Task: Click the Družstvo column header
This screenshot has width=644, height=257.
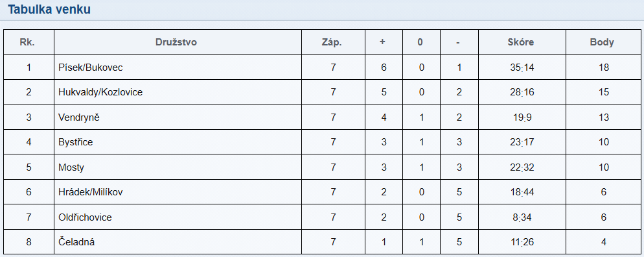Action: (x=176, y=42)
